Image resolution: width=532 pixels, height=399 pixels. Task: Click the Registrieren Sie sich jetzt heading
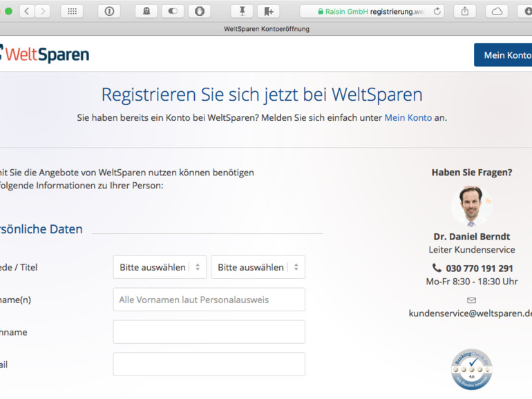[262, 95]
